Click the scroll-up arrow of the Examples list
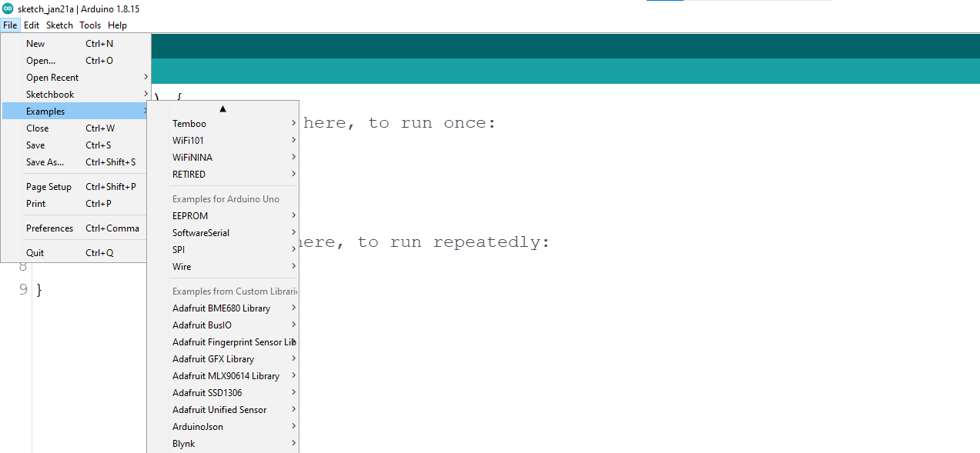This screenshot has height=453, width=980. 222,108
